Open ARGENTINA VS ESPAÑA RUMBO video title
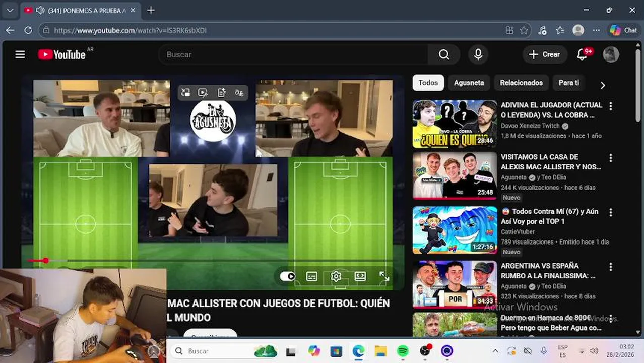644x363 pixels. pyautogui.click(x=548, y=271)
